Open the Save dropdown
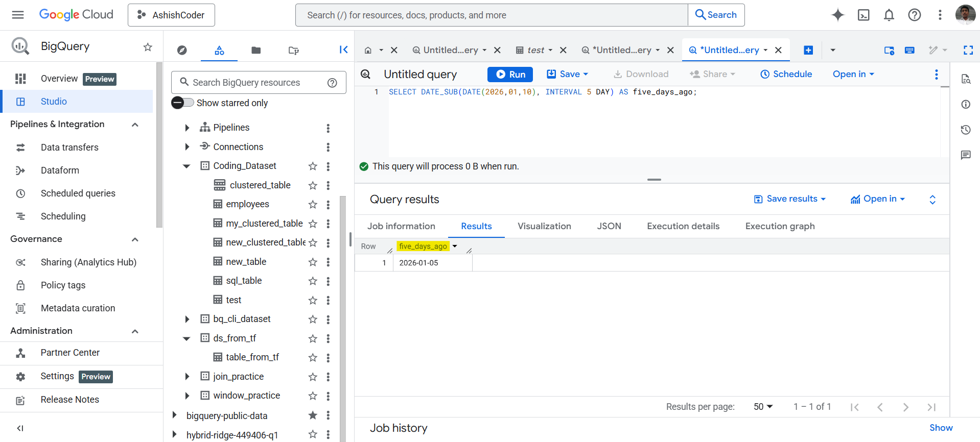Screen dimensions: 980x442 click(x=568, y=75)
